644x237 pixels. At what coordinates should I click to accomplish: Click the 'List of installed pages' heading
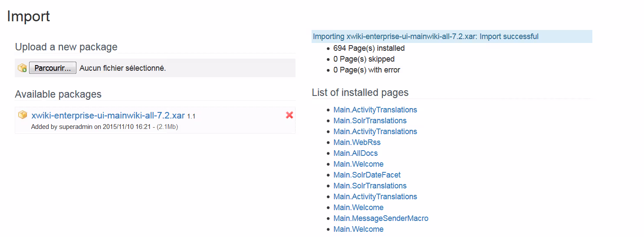pyautogui.click(x=360, y=92)
